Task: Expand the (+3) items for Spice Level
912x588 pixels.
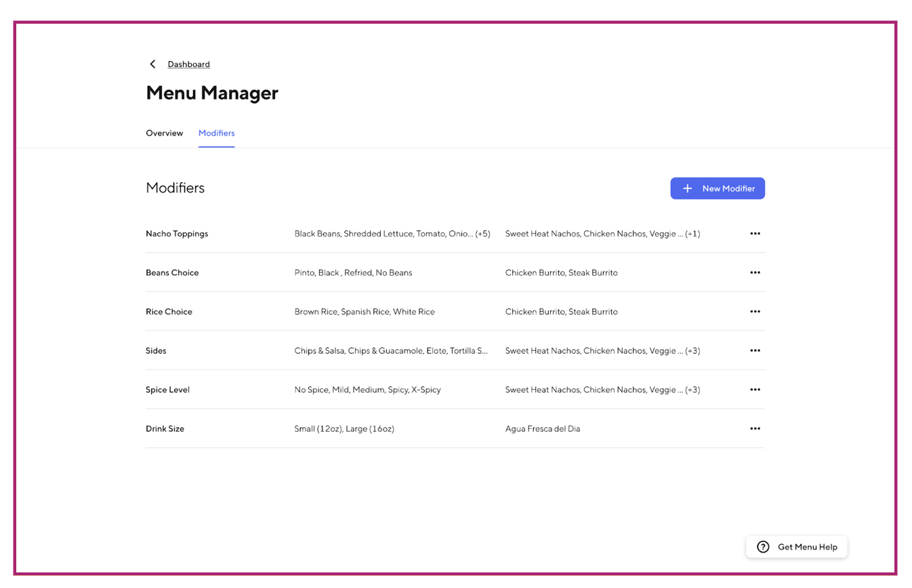Action: 692,390
